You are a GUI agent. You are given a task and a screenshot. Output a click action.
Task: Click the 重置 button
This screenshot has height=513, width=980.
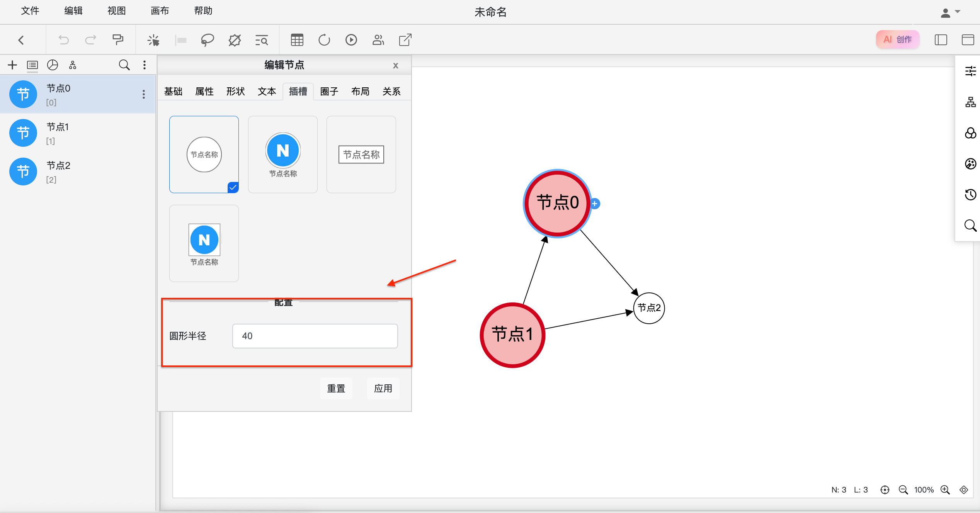click(336, 388)
